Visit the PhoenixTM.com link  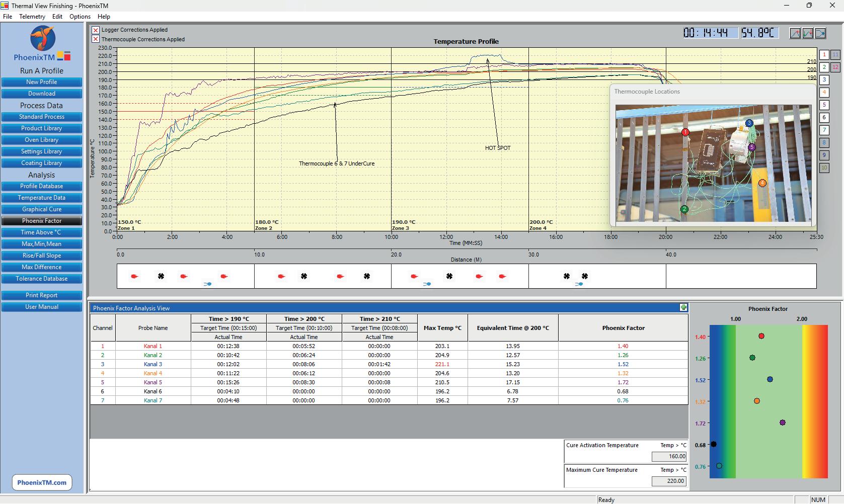(42, 482)
